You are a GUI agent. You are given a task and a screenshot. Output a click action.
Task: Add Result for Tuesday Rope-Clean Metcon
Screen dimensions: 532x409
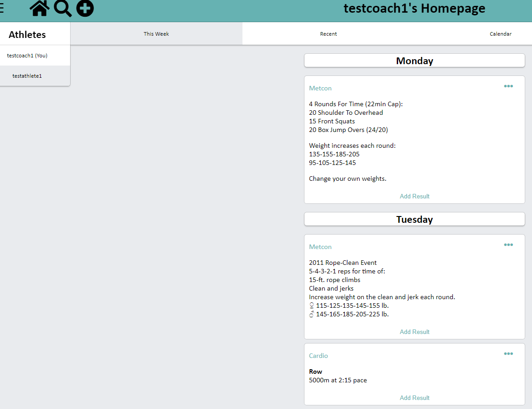click(x=414, y=332)
